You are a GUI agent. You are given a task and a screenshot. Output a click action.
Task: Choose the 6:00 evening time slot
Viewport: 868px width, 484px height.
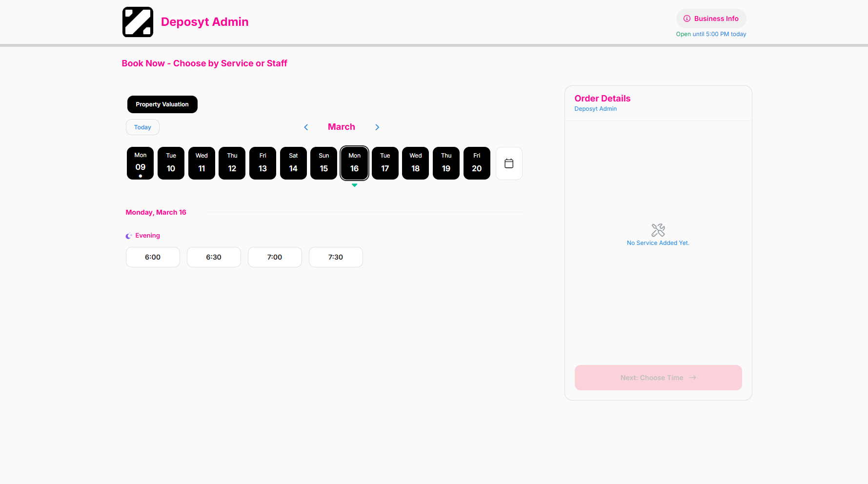[153, 257]
